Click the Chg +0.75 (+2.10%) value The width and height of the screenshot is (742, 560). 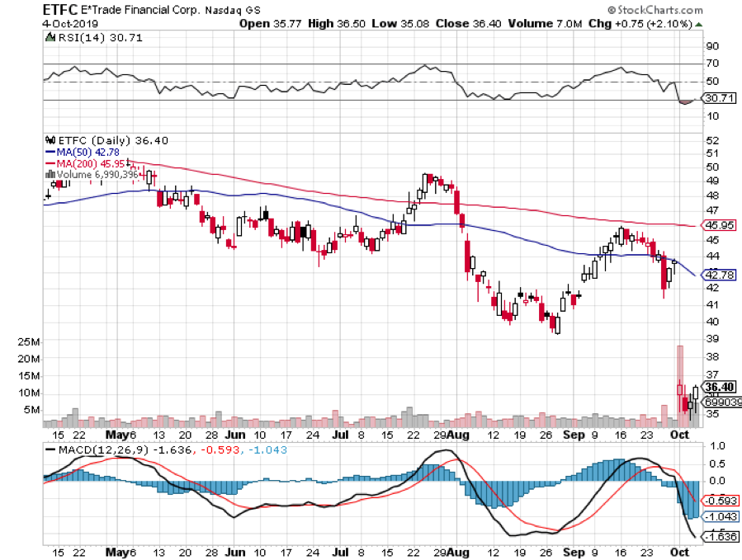(x=640, y=24)
